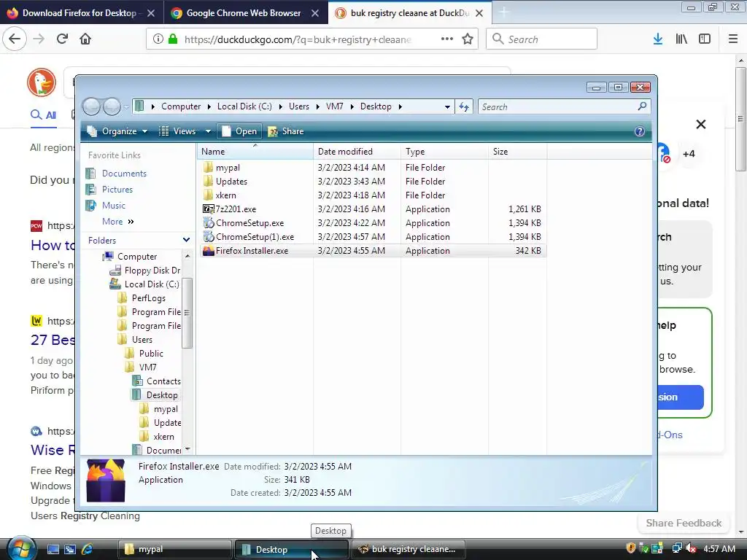Click muted volume tray icon

691,548
